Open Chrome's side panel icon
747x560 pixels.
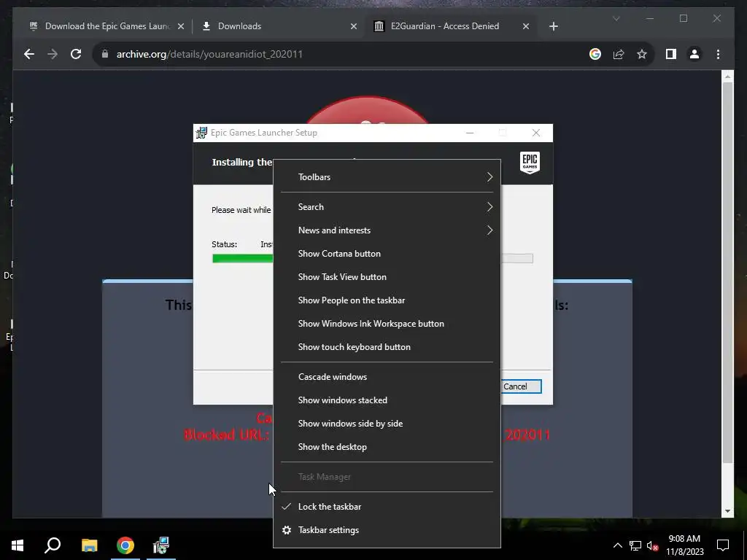click(671, 54)
